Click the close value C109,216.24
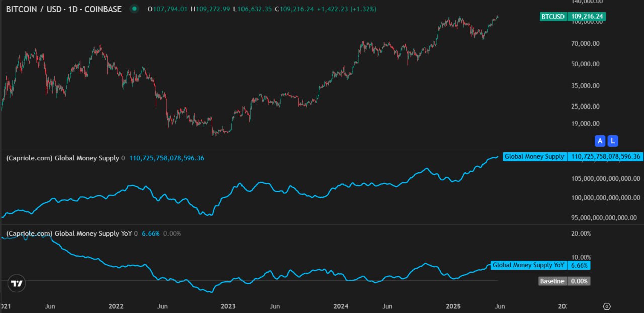 tap(295, 9)
